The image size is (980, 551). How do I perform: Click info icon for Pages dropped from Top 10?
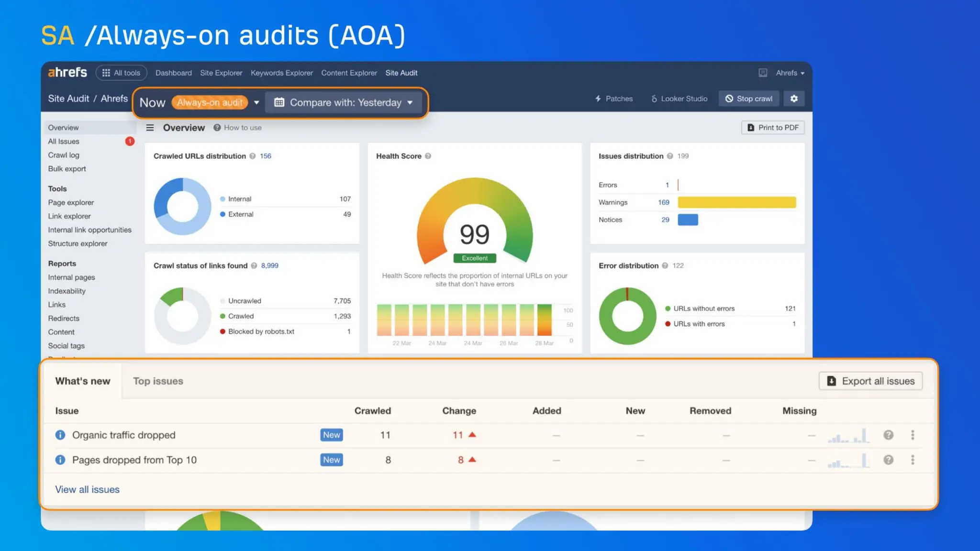(x=60, y=460)
